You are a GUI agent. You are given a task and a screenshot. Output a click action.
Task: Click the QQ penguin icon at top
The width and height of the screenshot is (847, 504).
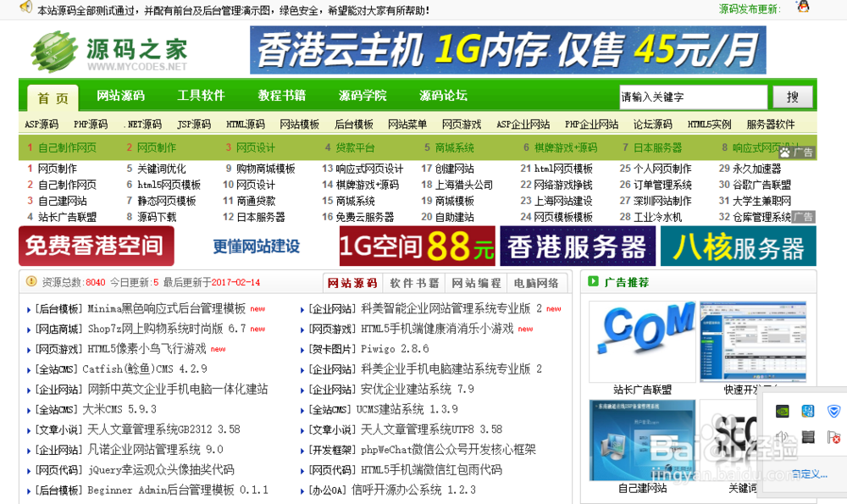[x=803, y=7]
